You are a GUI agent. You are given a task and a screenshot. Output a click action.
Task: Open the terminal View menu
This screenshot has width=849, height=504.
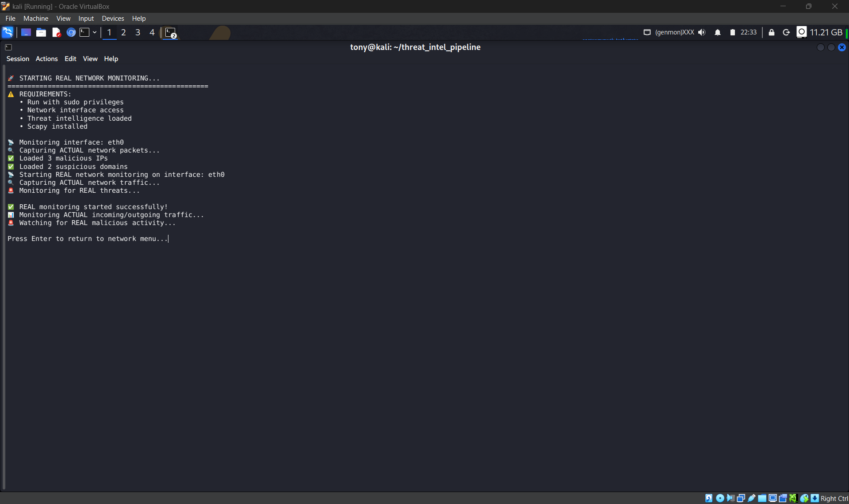point(90,59)
